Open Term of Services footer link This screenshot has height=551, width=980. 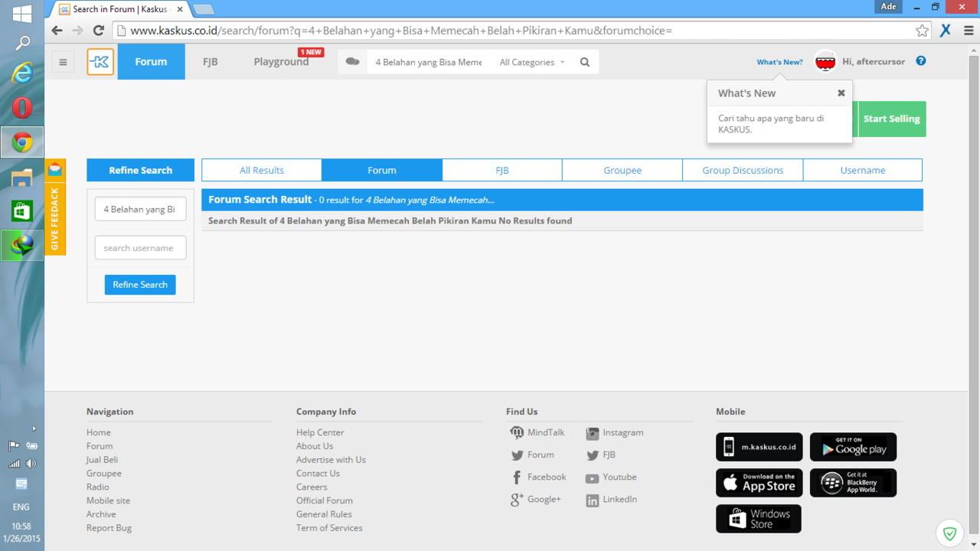pos(329,528)
